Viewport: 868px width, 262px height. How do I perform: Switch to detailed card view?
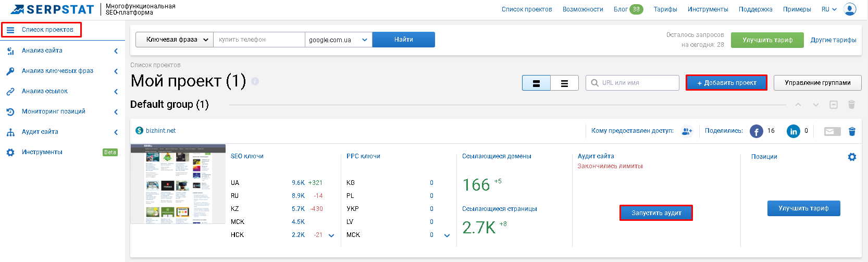[x=536, y=83]
